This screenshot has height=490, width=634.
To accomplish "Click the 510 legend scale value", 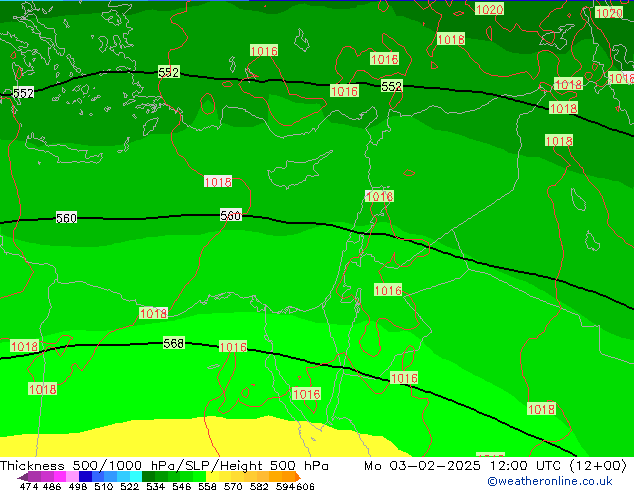I will click(104, 486).
